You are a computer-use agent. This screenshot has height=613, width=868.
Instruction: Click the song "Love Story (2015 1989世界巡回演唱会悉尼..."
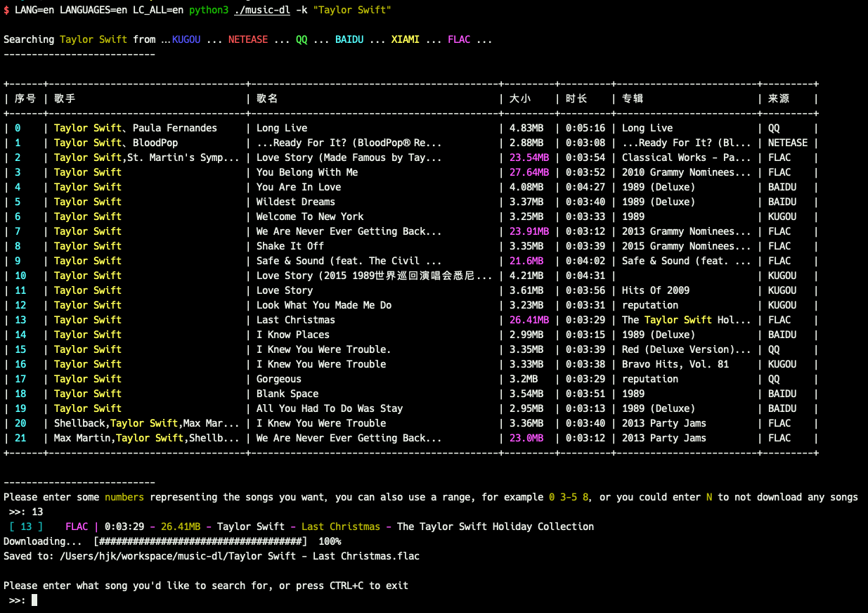(x=375, y=276)
